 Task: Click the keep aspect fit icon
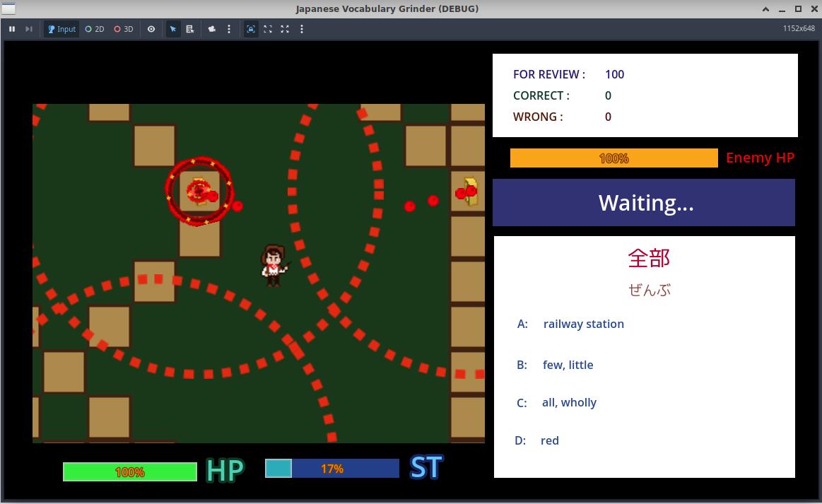[x=268, y=30]
